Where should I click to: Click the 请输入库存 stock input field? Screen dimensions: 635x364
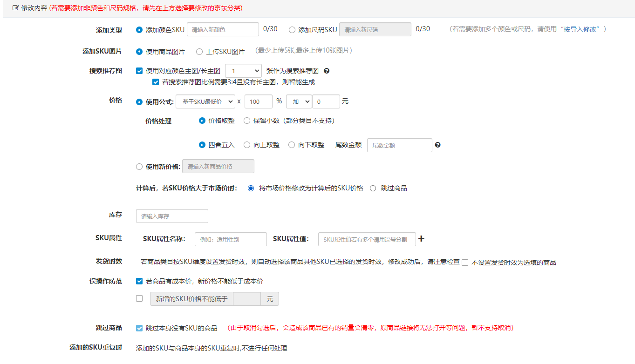172,216
